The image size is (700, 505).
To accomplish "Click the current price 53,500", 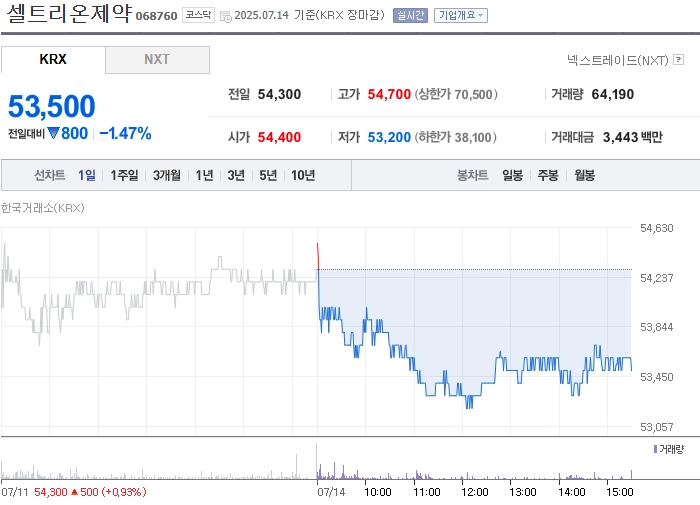I will pos(52,106).
